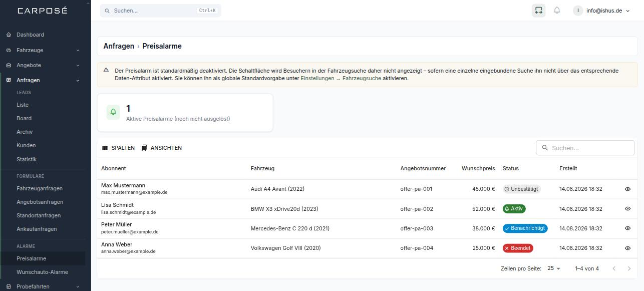View details for Max Mustermann's price alert

(627, 189)
